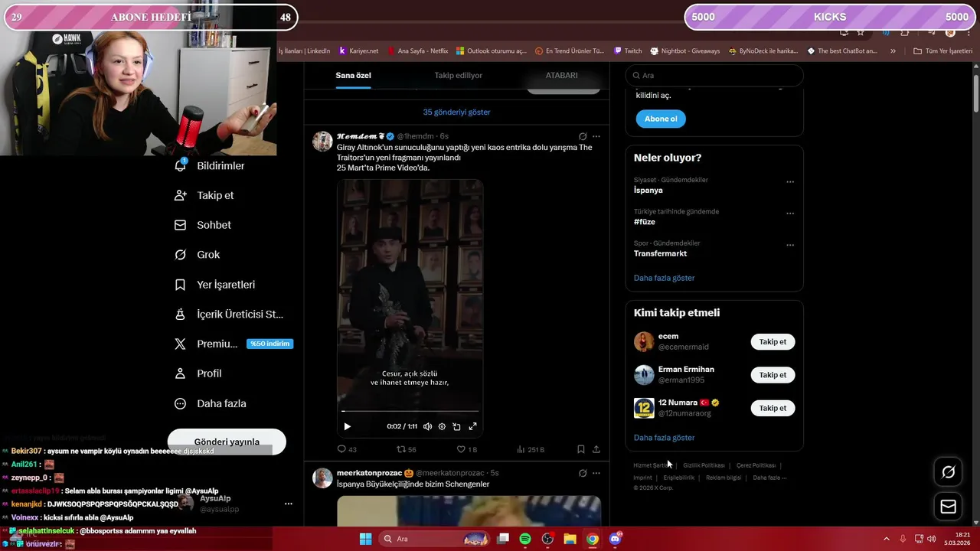Open more options for #füze trend

[x=790, y=214]
